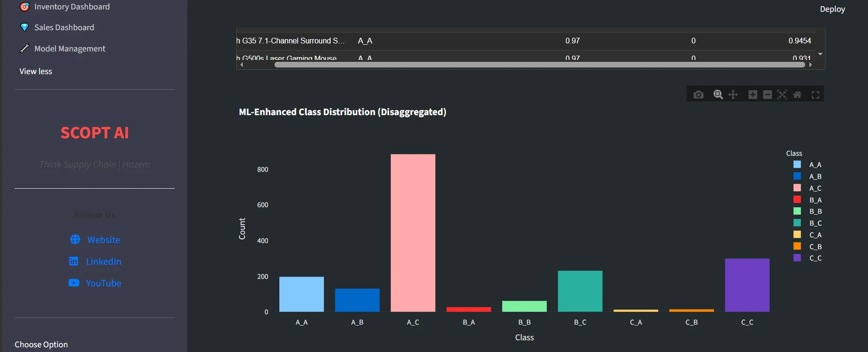Viewport: 868px width, 352px height.
Task: Click the Sales Dashboard gem icon
Action: (x=25, y=27)
